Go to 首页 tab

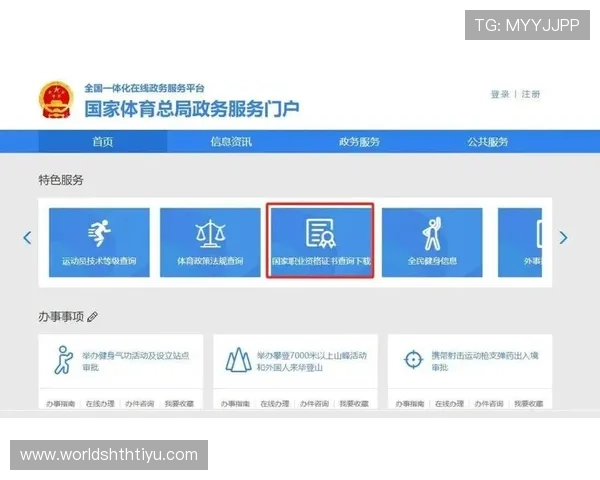(103, 142)
